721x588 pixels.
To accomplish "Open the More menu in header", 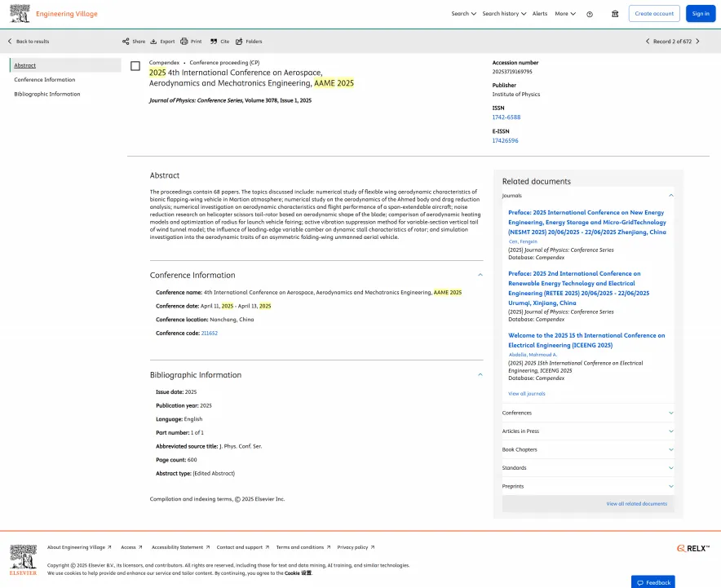I will tap(565, 14).
